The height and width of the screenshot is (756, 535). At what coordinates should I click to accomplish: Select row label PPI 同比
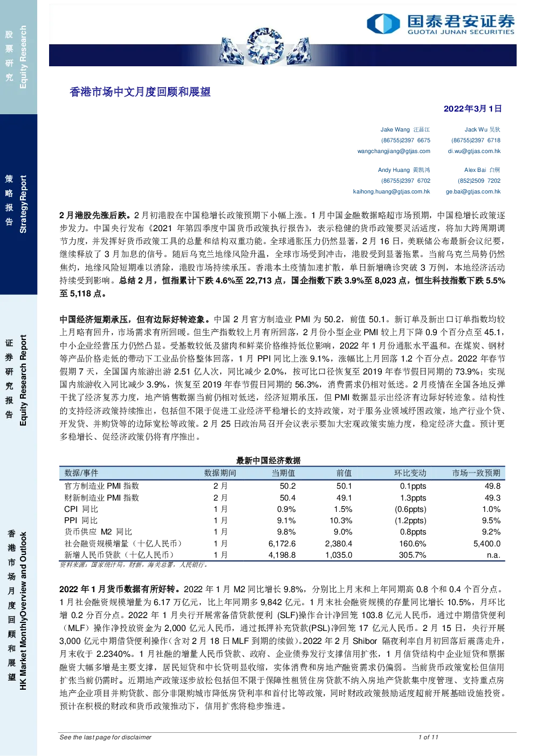pyautogui.click(x=81, y=521)
